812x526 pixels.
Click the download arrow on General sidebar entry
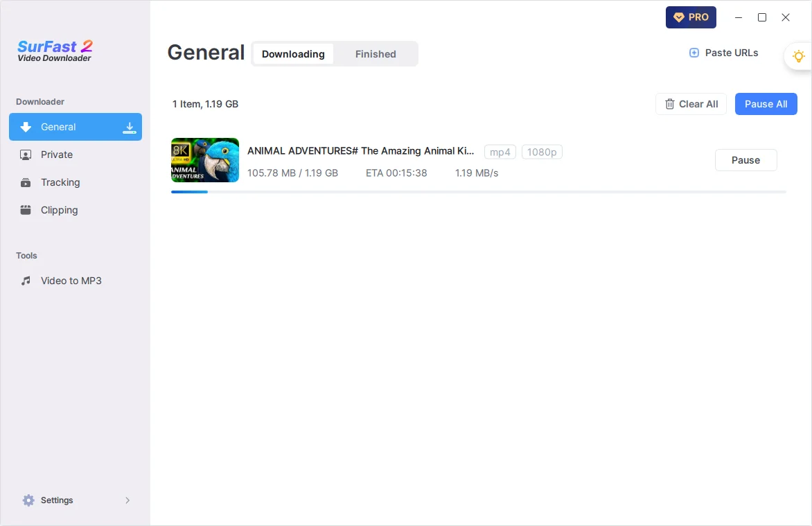click(x=130, y=128)
